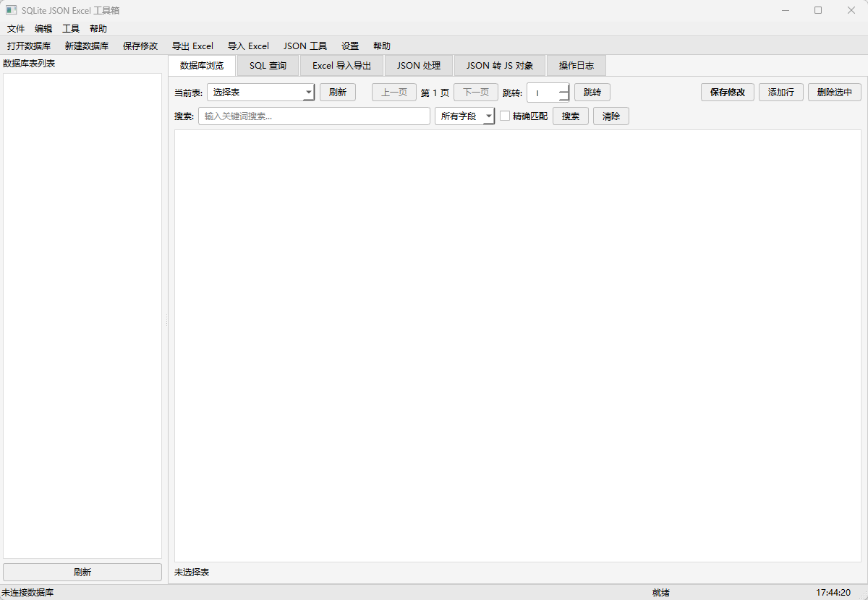Open the 帮助 menu in menu bar
This screenshot has width=868, height=600.
click(x=98, y=29)
